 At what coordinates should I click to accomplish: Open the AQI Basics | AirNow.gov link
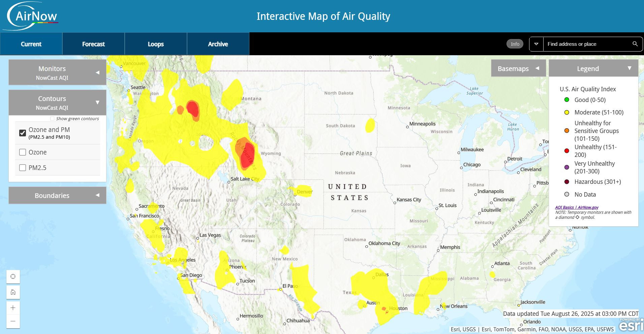(x=577, y=207)
